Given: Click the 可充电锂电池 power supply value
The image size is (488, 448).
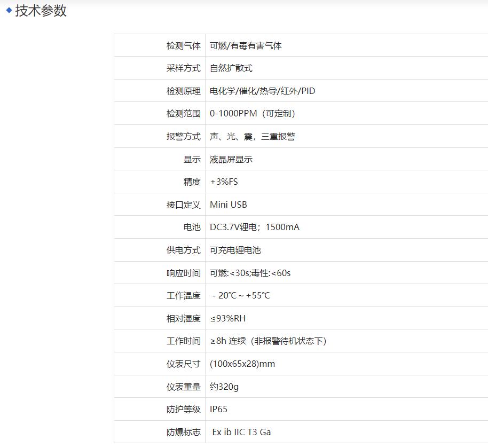Looking at the screenshot, I should click(x=235, y=250).
